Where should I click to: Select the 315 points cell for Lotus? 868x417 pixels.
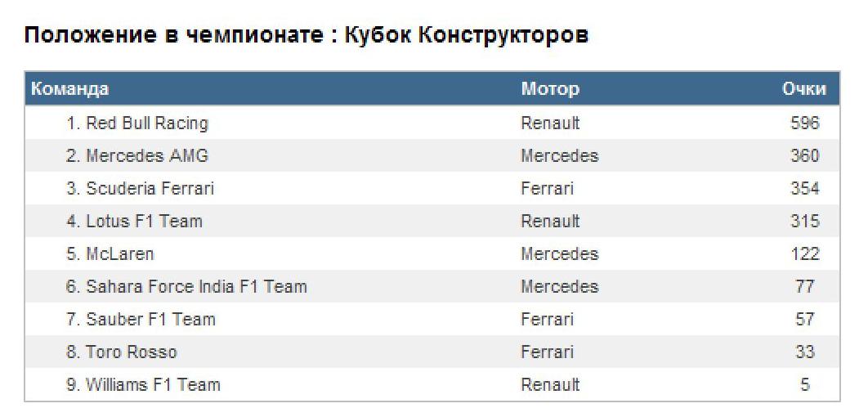[804, 222]
